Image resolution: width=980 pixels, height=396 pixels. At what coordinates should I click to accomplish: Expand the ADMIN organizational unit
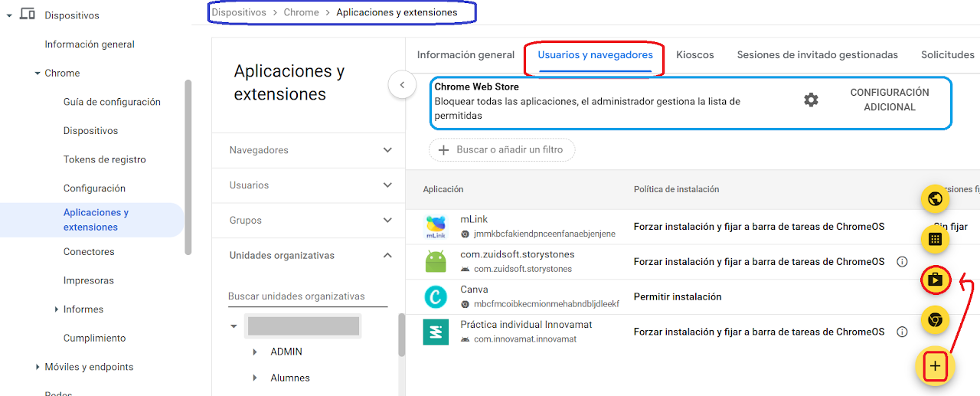click(x=255, y=352)
